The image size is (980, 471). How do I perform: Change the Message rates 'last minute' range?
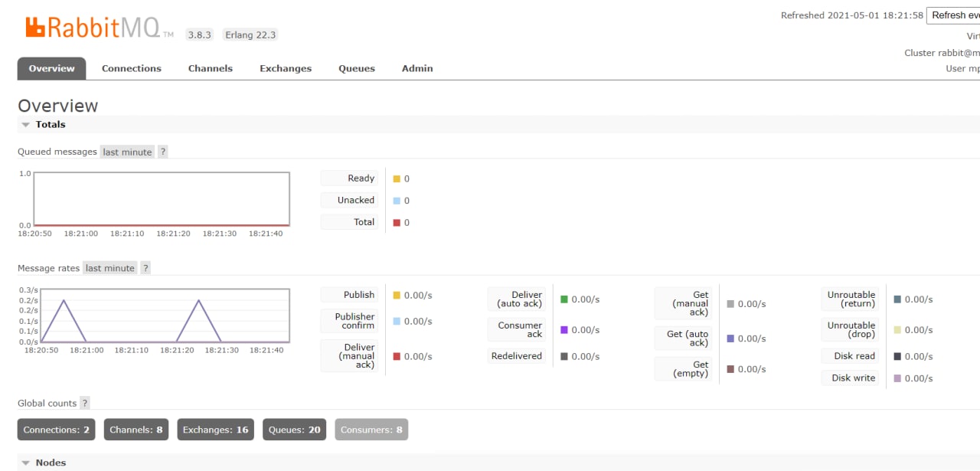tap(110, 268)
